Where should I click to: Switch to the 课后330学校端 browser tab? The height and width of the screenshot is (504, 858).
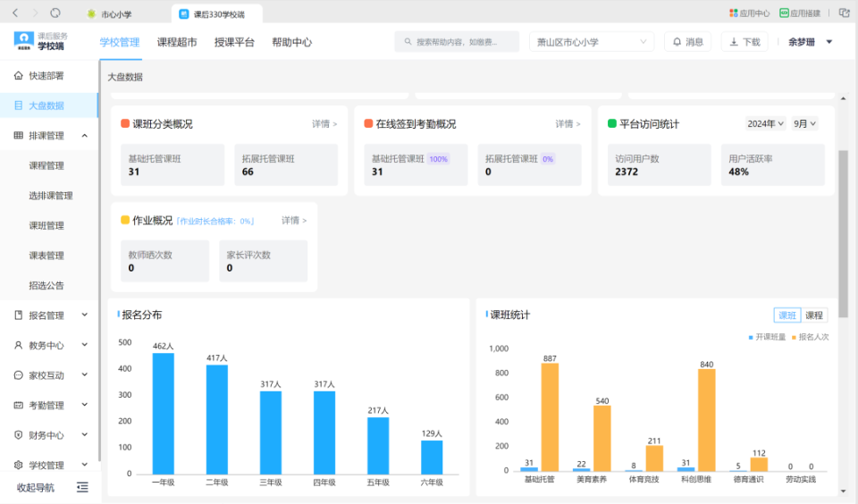coord(217,14)
